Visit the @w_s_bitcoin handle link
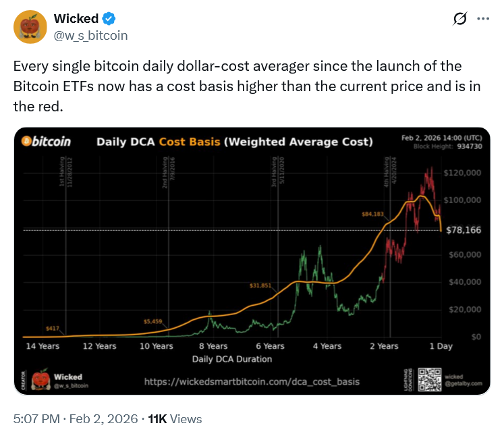 pyautogui.click(x=90, y=35)
